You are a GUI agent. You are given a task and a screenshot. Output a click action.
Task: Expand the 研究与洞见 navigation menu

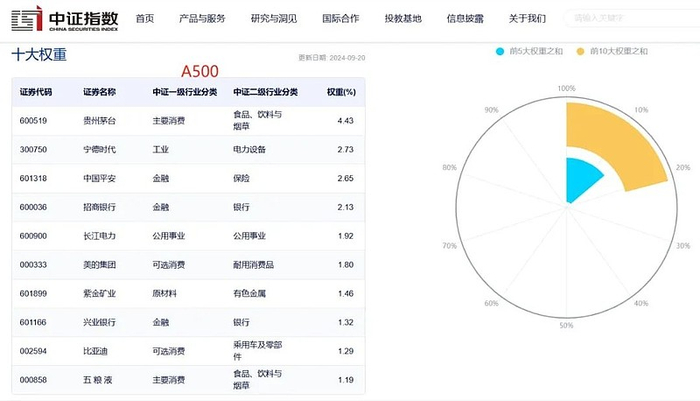coord(273,19)
